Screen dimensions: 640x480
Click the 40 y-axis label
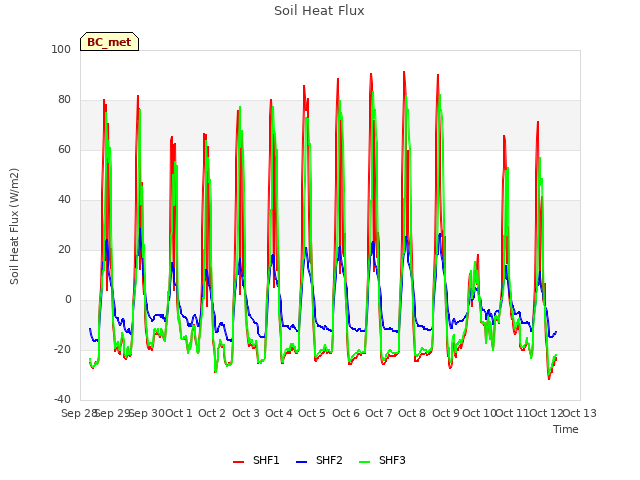pos(64,200)
